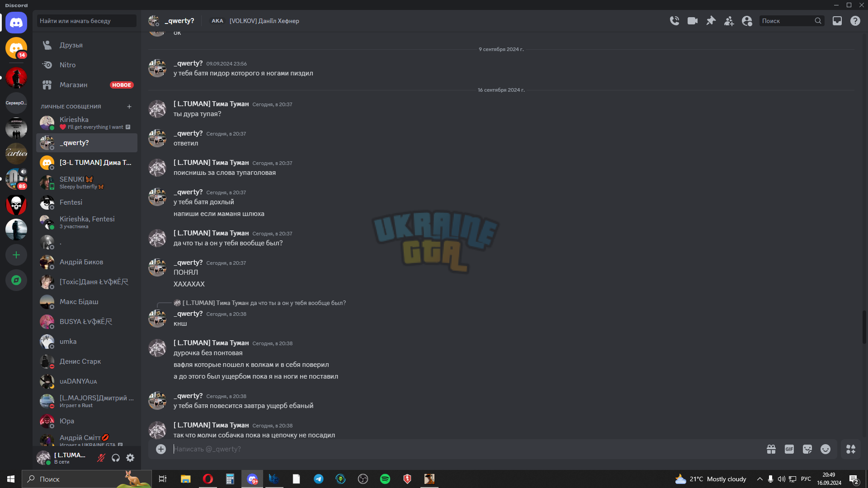Open the Nitro page

point(87,65)
